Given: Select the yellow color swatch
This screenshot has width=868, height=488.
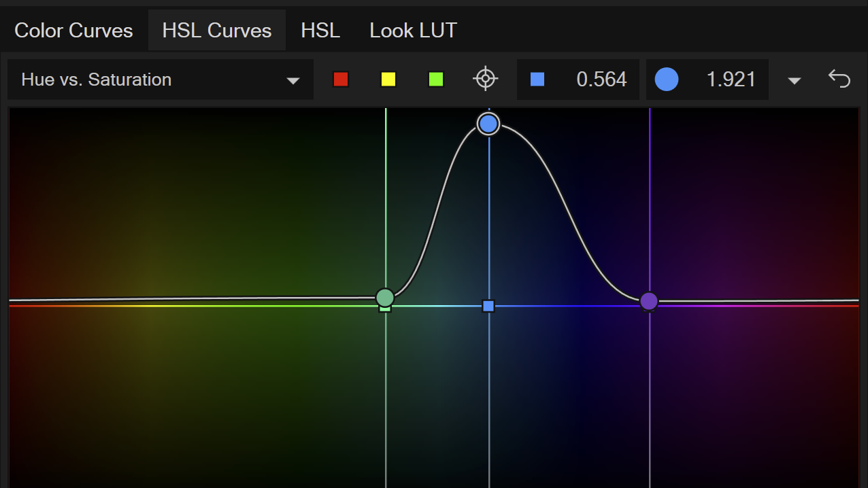Looking at the screenshot, I should (x=388, y=79).
